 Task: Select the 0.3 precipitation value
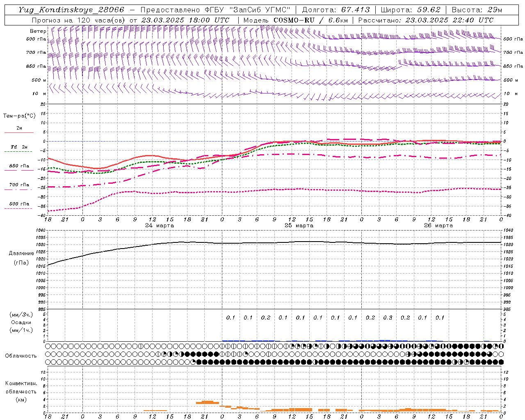pos(388,317)
